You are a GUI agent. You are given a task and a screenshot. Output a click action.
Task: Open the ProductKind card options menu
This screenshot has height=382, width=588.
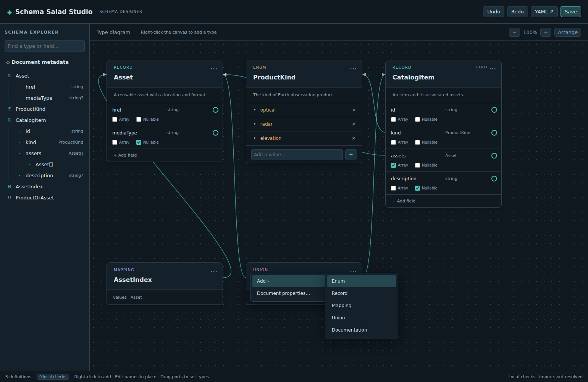pyautogui.click(x=353, y=69)
